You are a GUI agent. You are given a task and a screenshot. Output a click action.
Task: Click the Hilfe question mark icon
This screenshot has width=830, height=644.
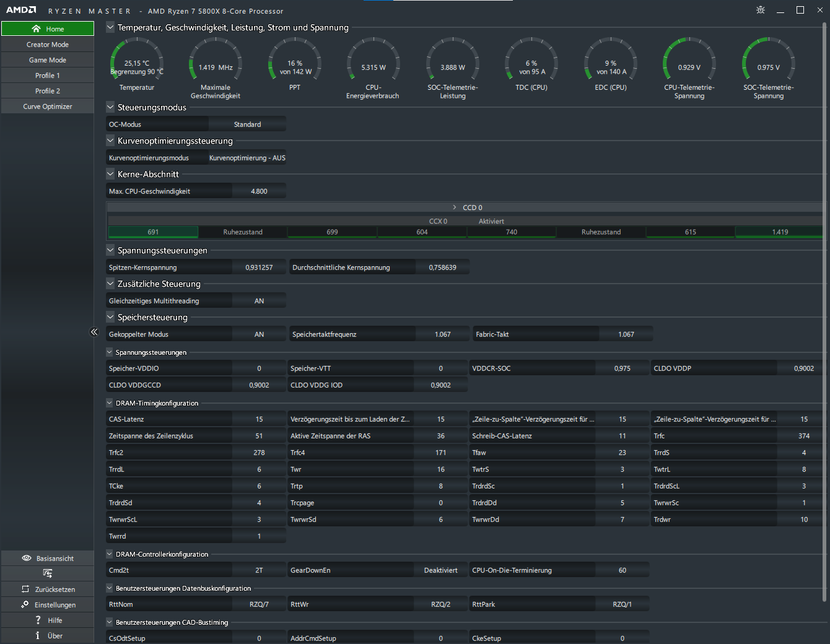pyautogui.click(x=38, y=620)
